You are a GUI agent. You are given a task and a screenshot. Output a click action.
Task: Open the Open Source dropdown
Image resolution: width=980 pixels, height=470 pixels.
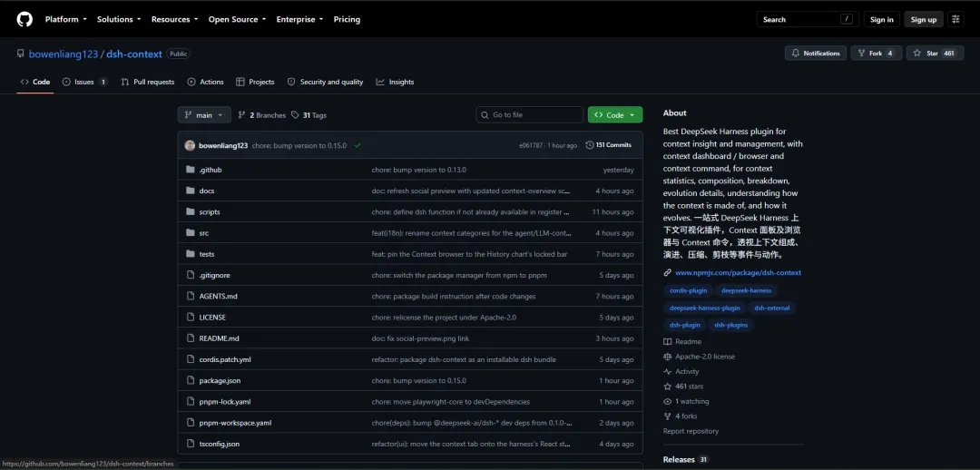tap(237, 19)
